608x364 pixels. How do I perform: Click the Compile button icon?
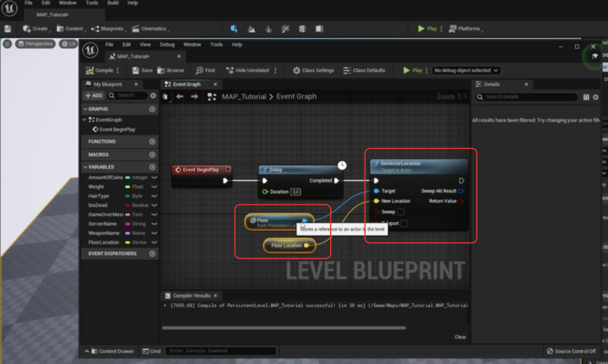tap(90, 71)
